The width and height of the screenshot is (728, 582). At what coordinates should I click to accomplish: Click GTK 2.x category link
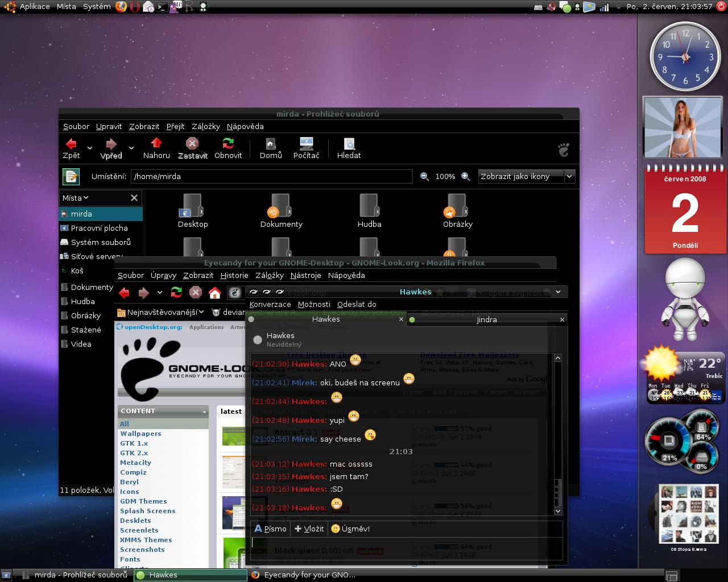(x=134, y=453)
